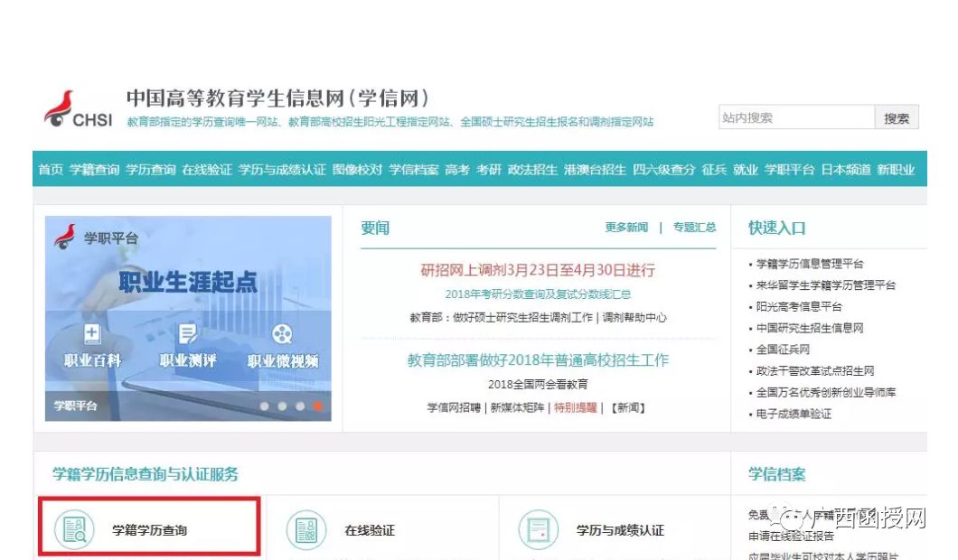Open 学籍查询 navigation item
This screenshot has width=958, height=560.
pos(94,169)
